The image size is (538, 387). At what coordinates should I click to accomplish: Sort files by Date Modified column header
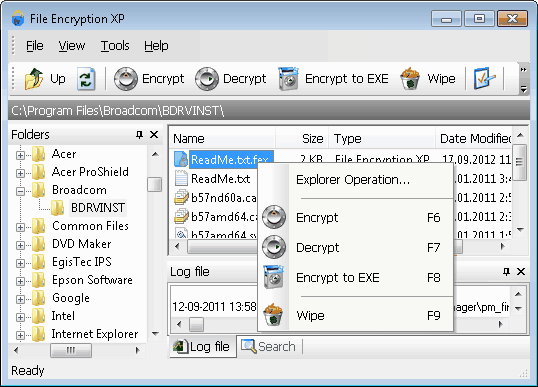point(474,139)
